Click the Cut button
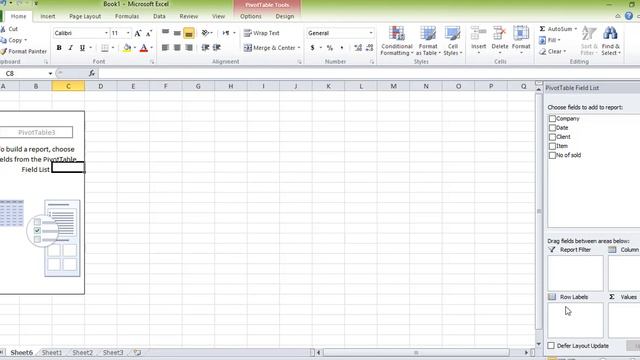 pos(10,29)
